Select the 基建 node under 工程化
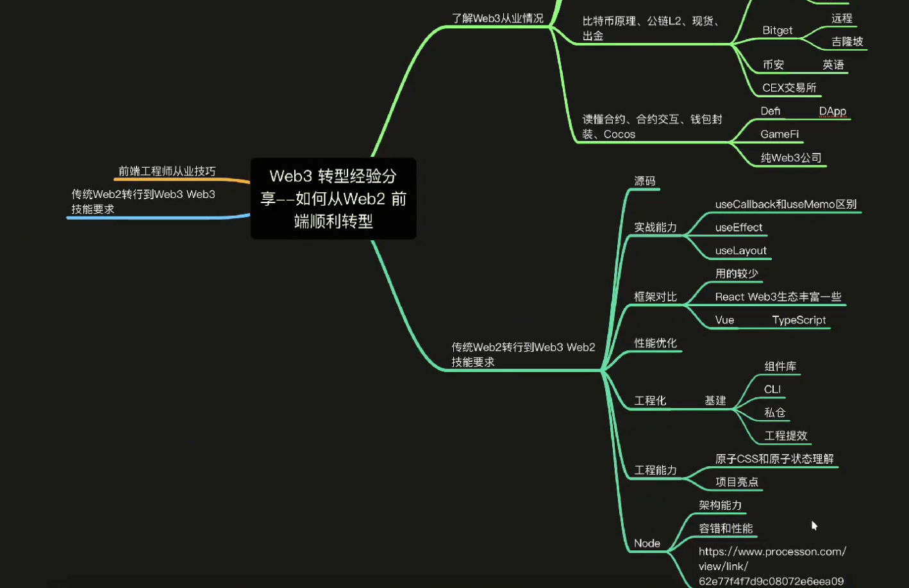Image resolution: width=909 pixels, height=588 pixels. 715,400
